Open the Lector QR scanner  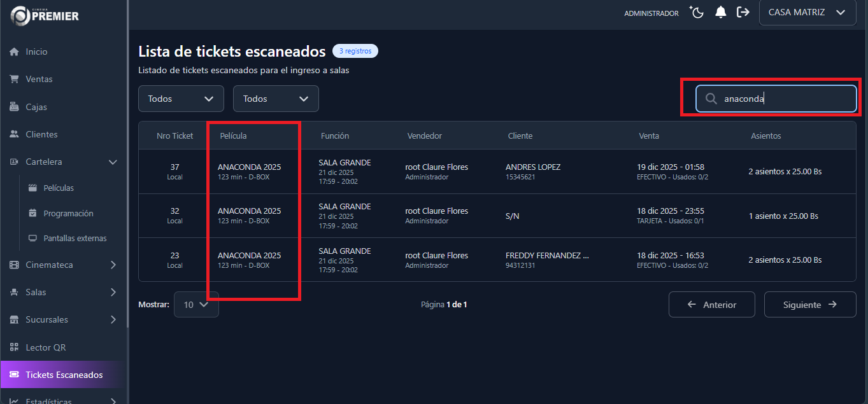point(45,347)
